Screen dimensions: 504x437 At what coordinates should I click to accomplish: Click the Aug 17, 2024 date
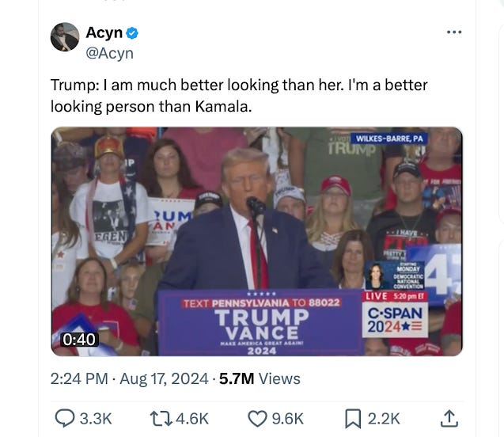tap(164, 378)
